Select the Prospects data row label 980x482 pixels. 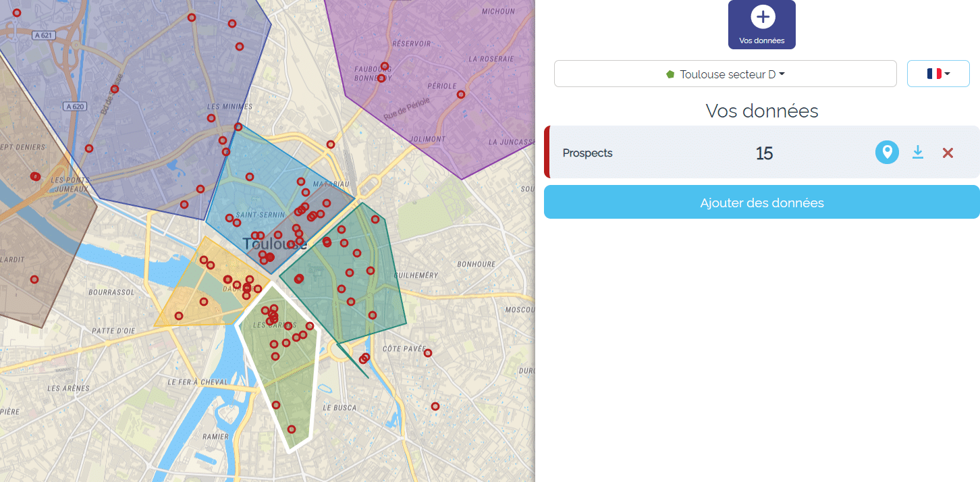(587, 153)
